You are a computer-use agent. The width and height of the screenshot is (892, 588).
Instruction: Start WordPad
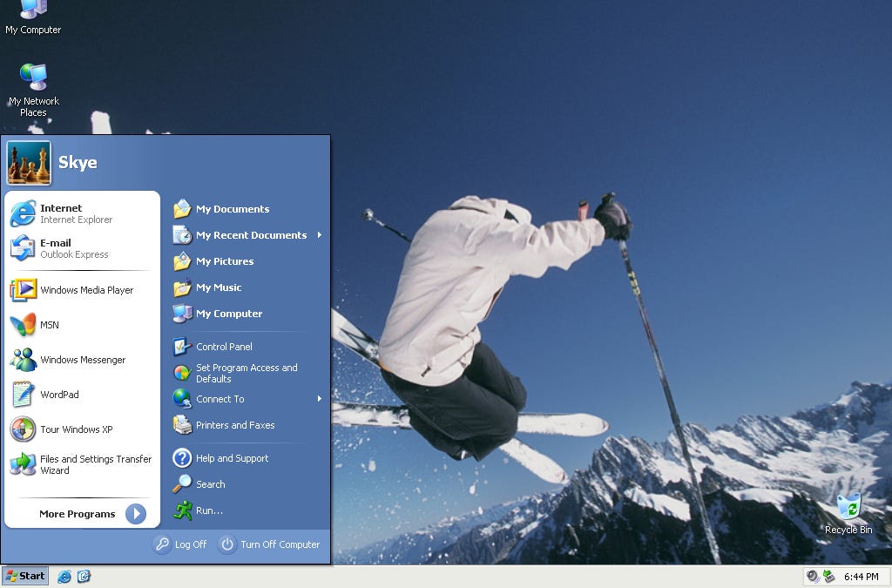82,395
